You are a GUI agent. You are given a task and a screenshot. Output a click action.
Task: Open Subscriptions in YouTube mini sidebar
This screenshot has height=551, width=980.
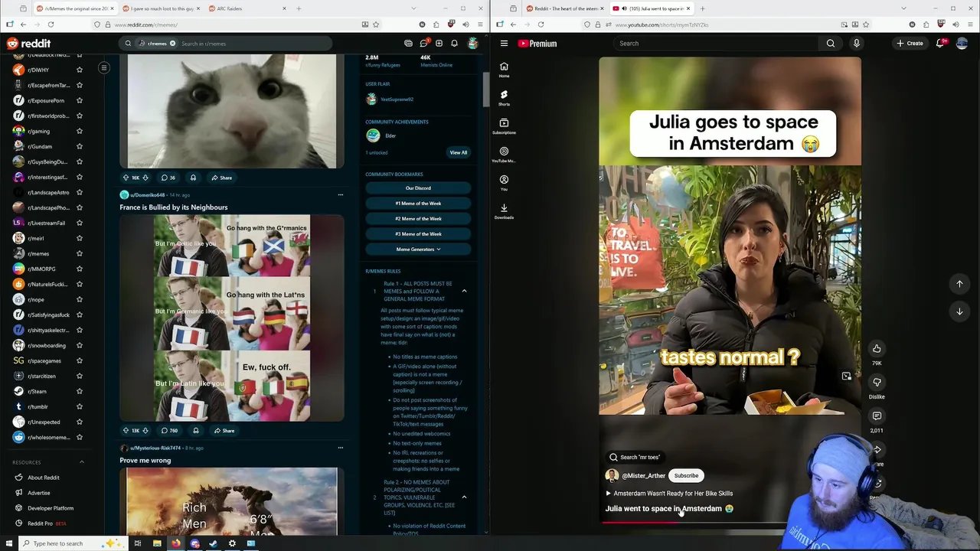coord(504,126)
